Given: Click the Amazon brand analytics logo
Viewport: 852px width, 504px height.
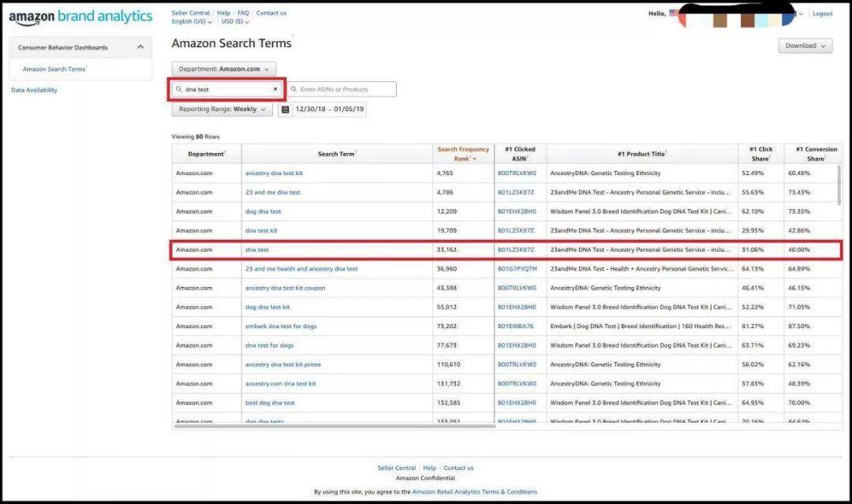Looking at the screenshot, I should point(80,17).
